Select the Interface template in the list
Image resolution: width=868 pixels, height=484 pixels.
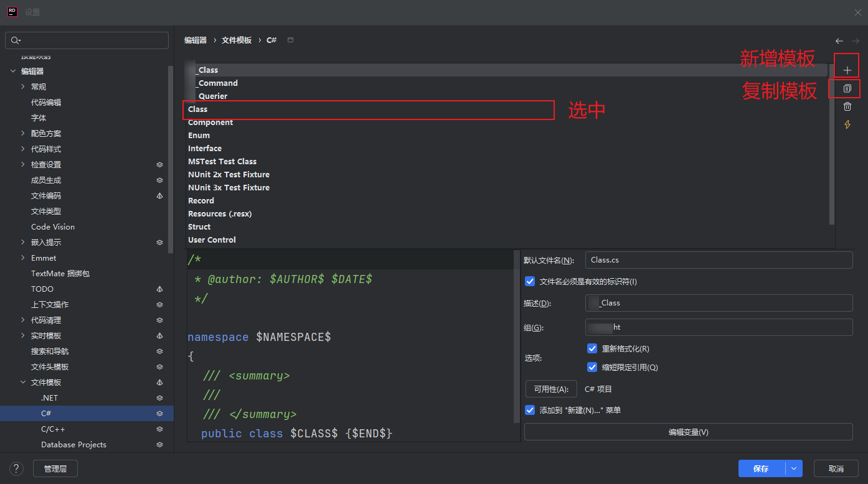(205, 149)
